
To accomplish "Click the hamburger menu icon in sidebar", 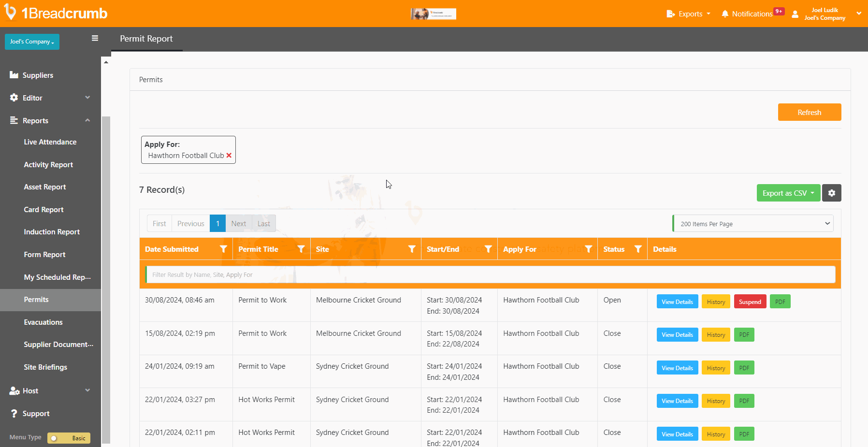I will [x=95, y=38].
